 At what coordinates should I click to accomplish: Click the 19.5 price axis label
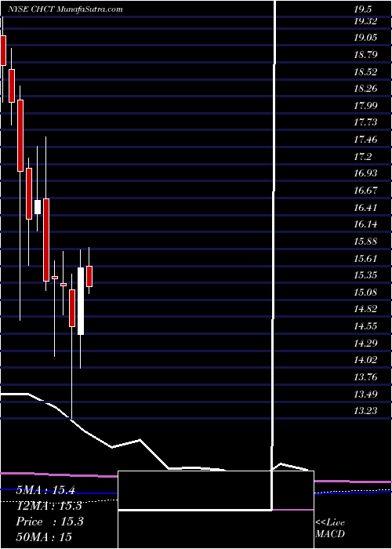coord(363,9)
